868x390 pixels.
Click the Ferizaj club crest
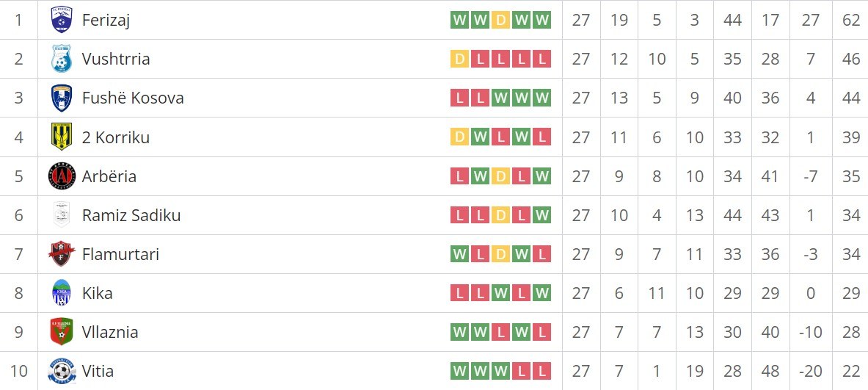coord(62,20)
